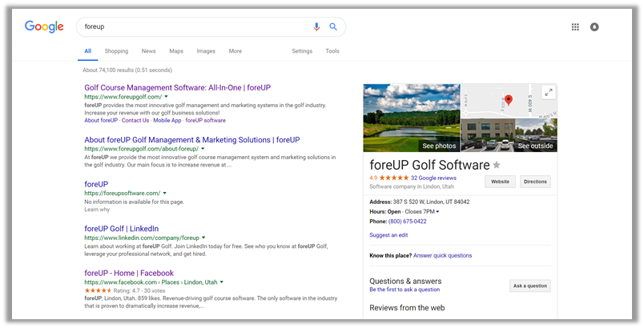644x328 pixels.
Task: Click the Questions & answers heading
Action: coord(405,282)
